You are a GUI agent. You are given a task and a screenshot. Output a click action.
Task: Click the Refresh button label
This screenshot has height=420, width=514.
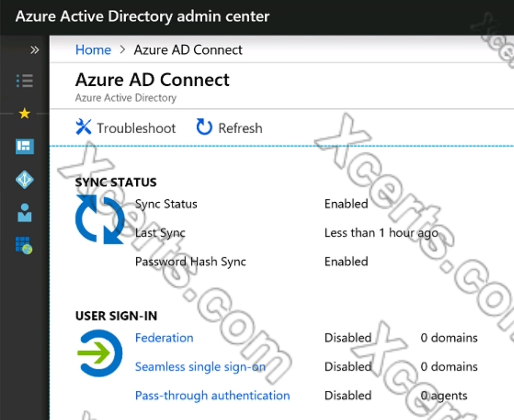240,128
